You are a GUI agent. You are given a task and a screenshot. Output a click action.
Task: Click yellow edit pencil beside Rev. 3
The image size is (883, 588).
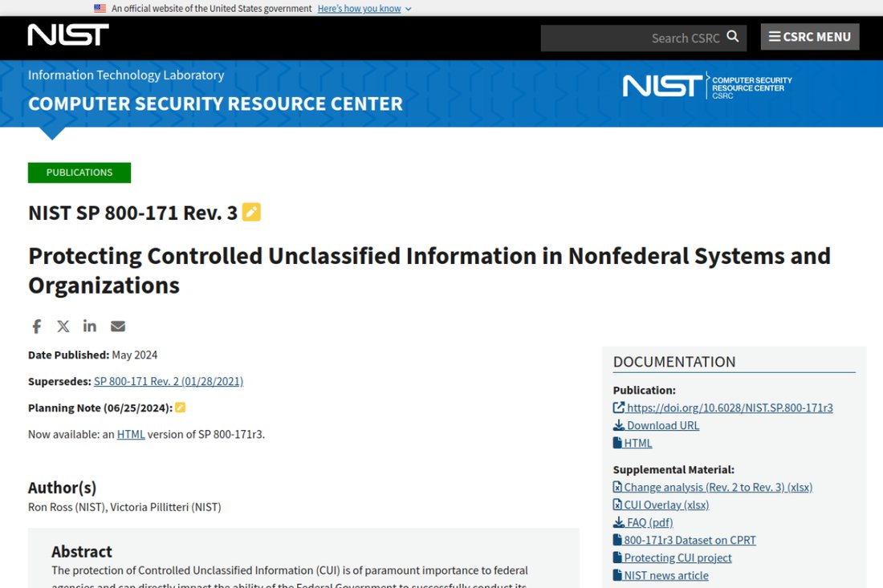point(251,212)
